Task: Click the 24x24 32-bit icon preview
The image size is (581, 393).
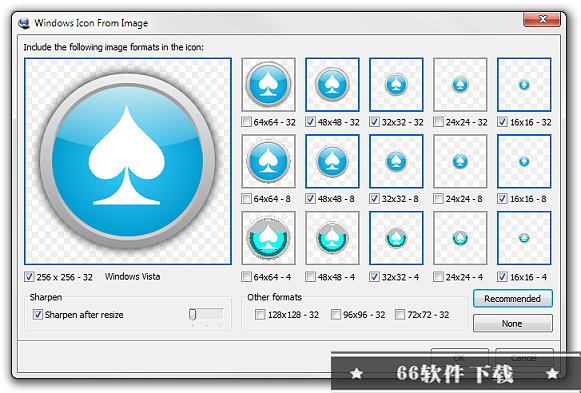Action: pos(460,85)
